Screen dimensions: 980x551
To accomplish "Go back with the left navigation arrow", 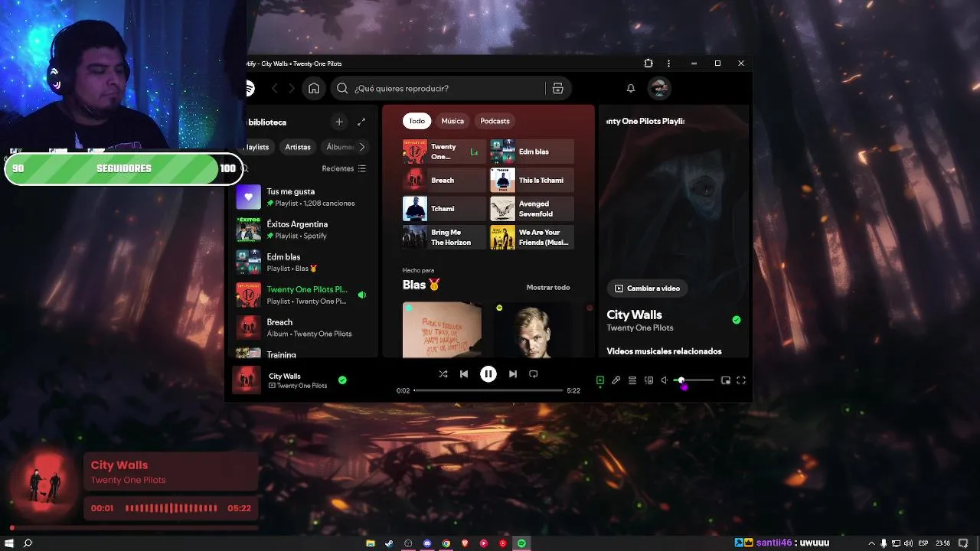I will click(x=275, y=88).
